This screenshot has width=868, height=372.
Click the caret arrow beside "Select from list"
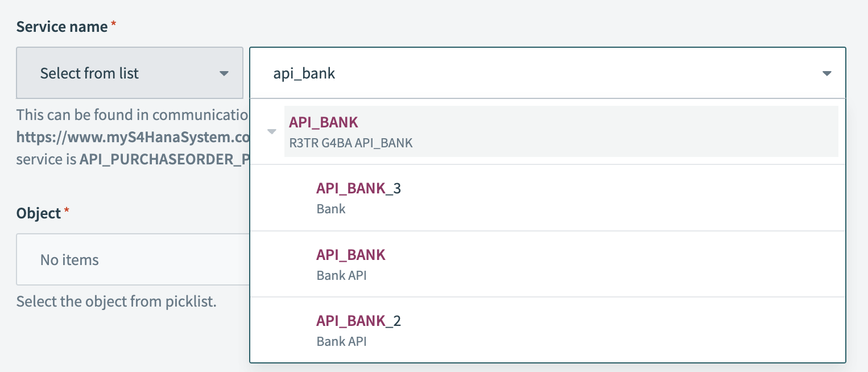(224, 73)
